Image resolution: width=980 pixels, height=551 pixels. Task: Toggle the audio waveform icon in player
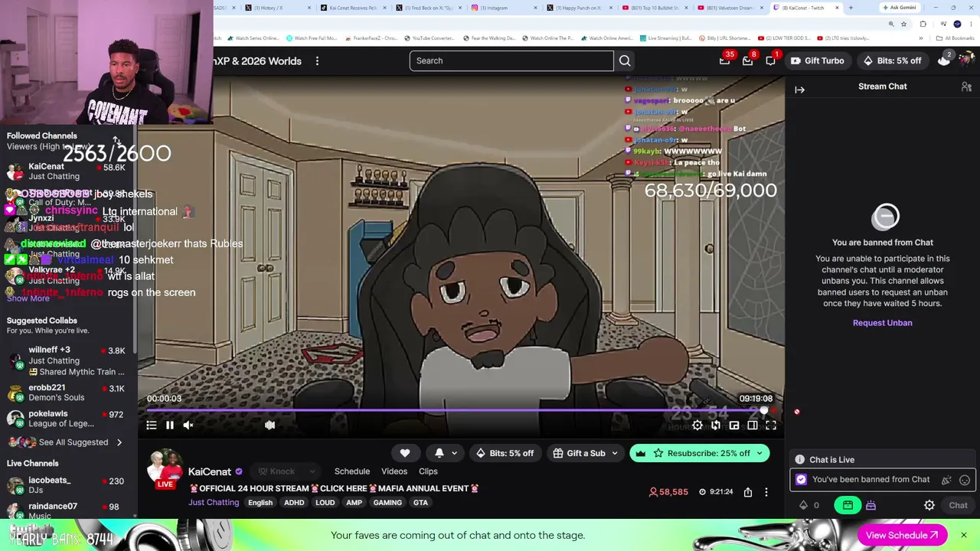pos(269,425)
